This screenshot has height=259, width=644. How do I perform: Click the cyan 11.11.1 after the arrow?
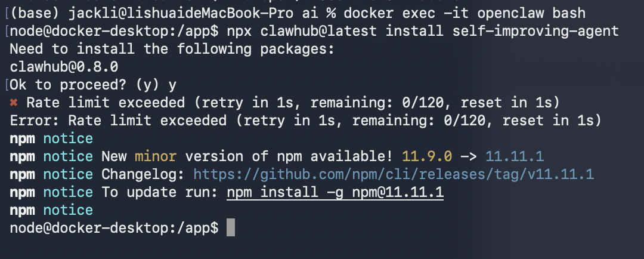pos(514,156)
